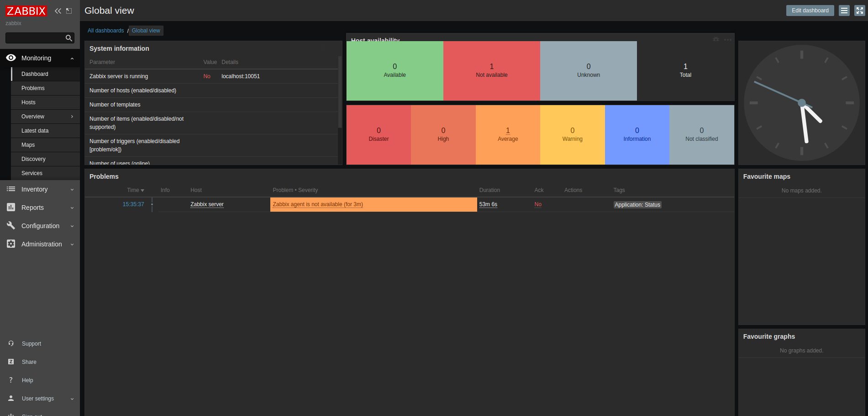
Task: Open Discovery menu item
Action: pyautogui.click(x=46, y=159)
